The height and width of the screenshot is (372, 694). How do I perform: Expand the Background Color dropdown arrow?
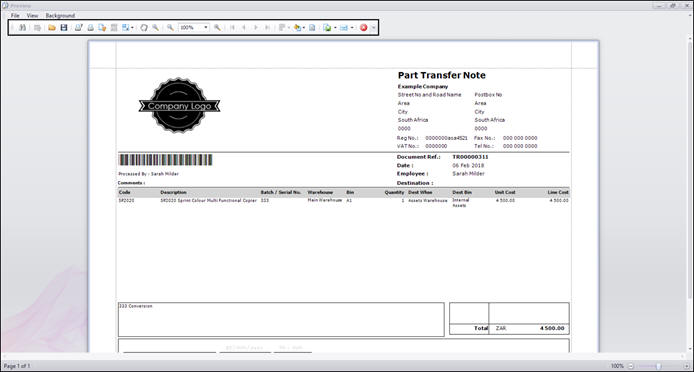pyautogui.click(x=304, y=27)
